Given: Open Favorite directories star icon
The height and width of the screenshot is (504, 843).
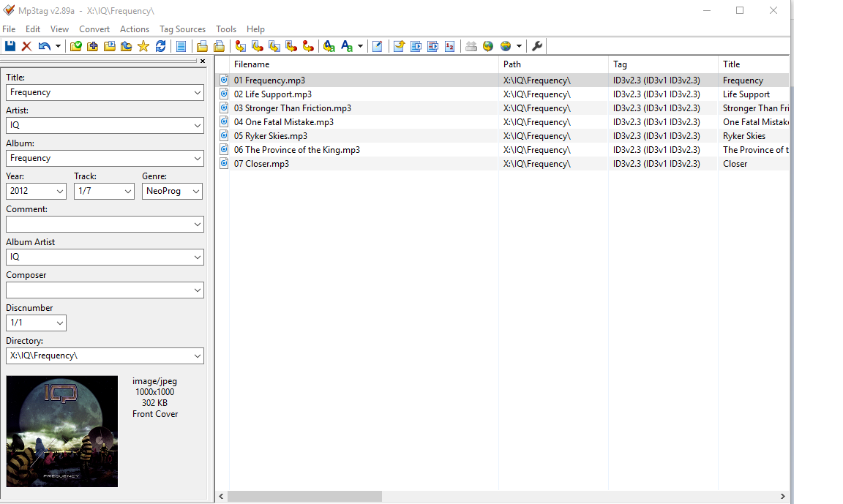Looking at the screenshot, I should tap(143, 46).
